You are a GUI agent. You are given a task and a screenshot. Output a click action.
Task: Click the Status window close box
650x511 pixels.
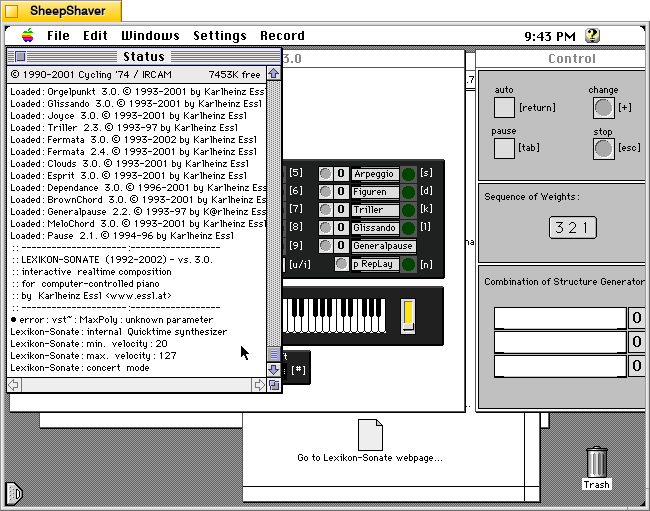point(20,56)
